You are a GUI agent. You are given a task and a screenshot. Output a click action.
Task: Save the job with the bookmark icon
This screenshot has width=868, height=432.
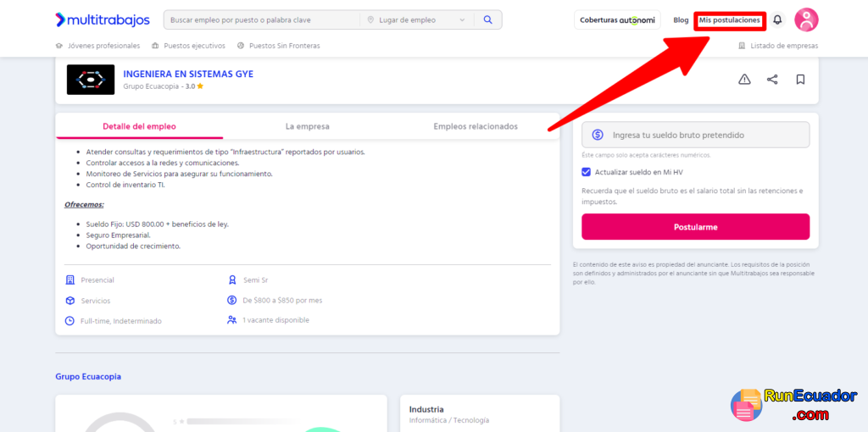pyautogui.click(x=800, y=80)
